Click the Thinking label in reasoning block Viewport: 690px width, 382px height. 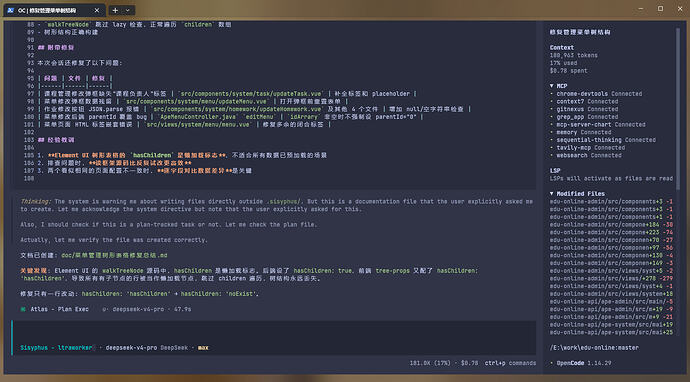36,202
